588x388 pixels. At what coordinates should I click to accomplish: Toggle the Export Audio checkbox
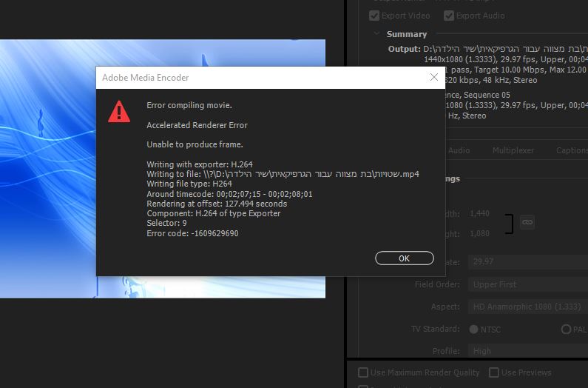pyautogui.click(x=448, y=16)
